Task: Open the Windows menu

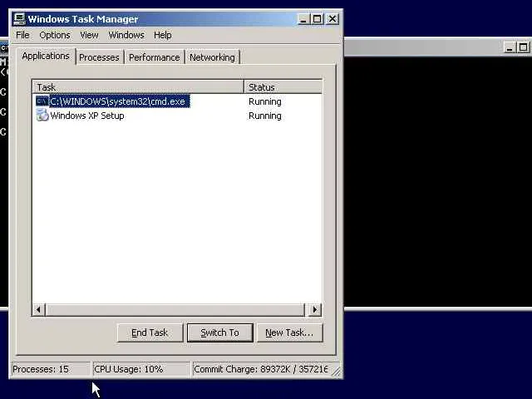Action: tap(126, 35)
